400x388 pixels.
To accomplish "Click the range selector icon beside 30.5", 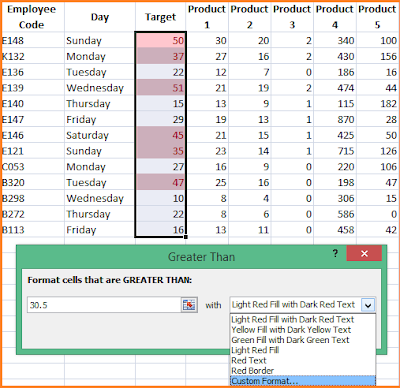I will [189, 305].
